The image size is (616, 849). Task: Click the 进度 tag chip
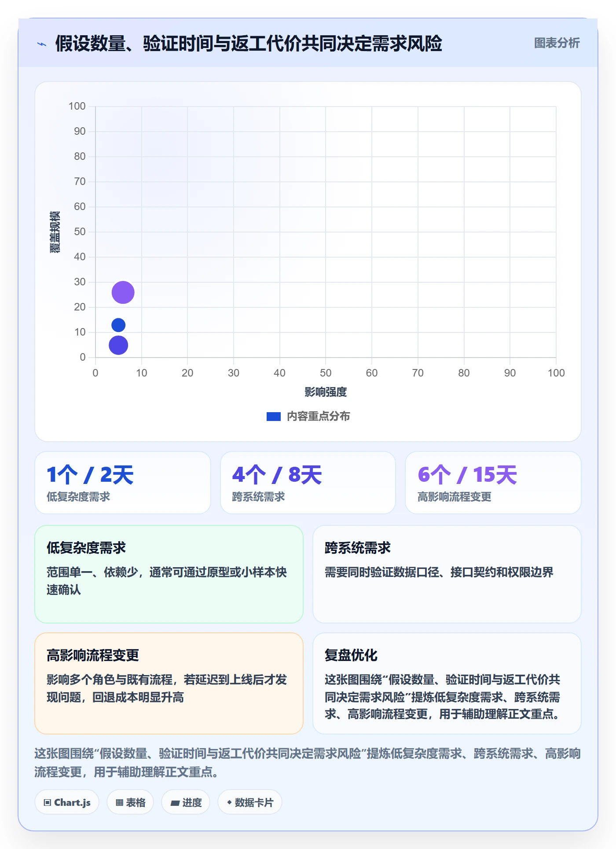186,802
